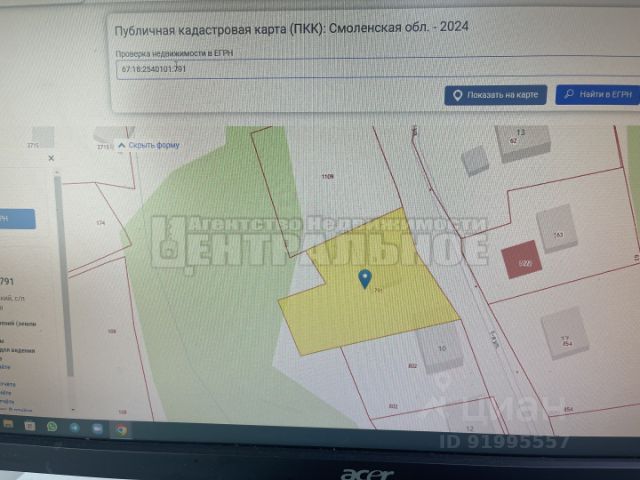The width and height of the screenshot is (640, 480).
Task: Open Zoom from the taskbar
Action: (98, 429)
